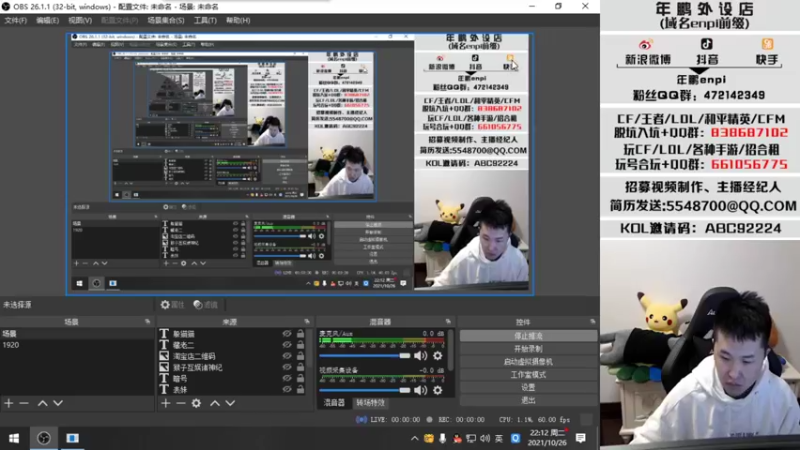
Task: Open the 帮助(H) menu
Action: 238,20
